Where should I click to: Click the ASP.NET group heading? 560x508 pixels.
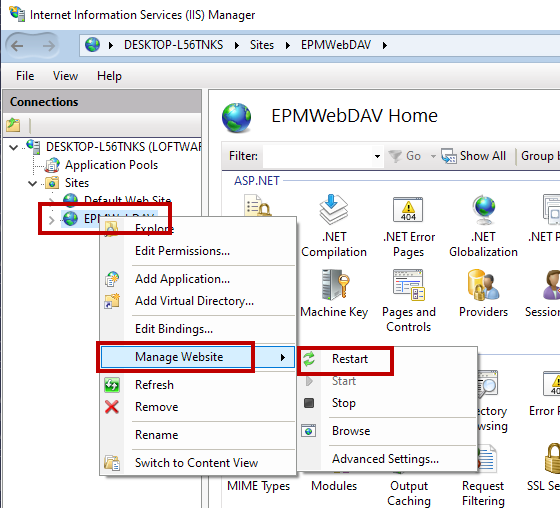click(x=257, y=181)
